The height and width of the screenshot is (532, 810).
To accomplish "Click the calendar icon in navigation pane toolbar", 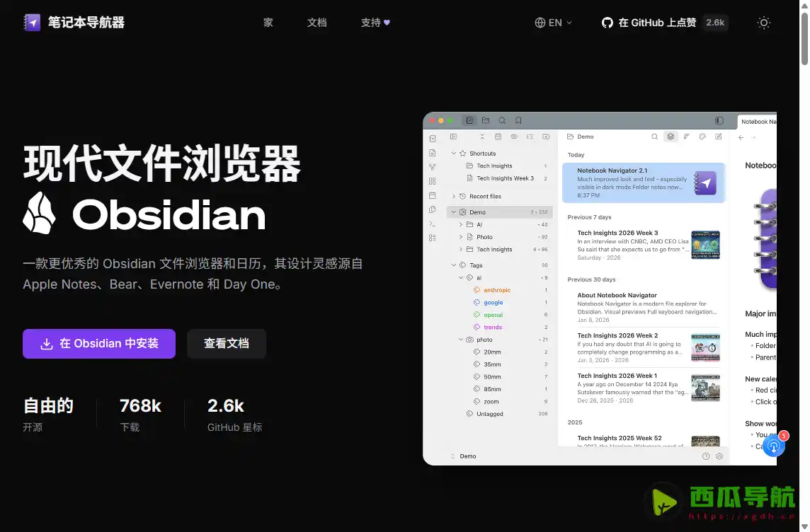I will [498, 137].
